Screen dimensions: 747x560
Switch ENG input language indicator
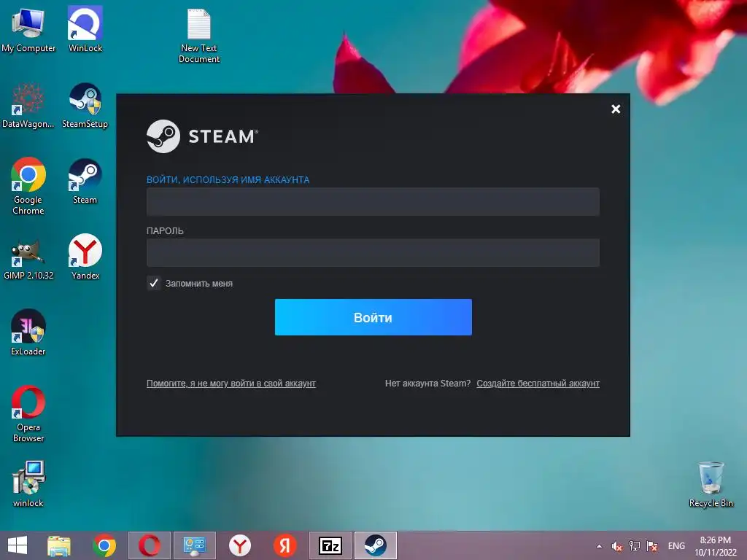(x=676, y=546)
